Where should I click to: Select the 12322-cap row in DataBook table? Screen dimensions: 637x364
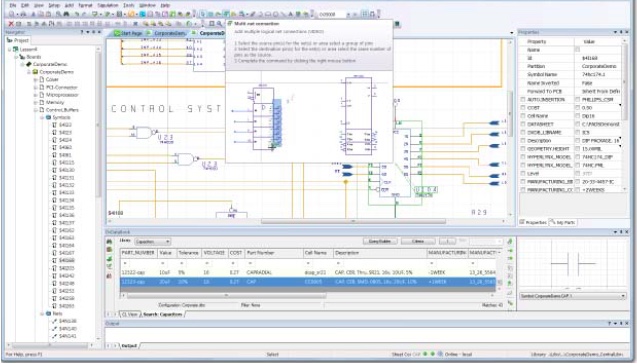308,272
